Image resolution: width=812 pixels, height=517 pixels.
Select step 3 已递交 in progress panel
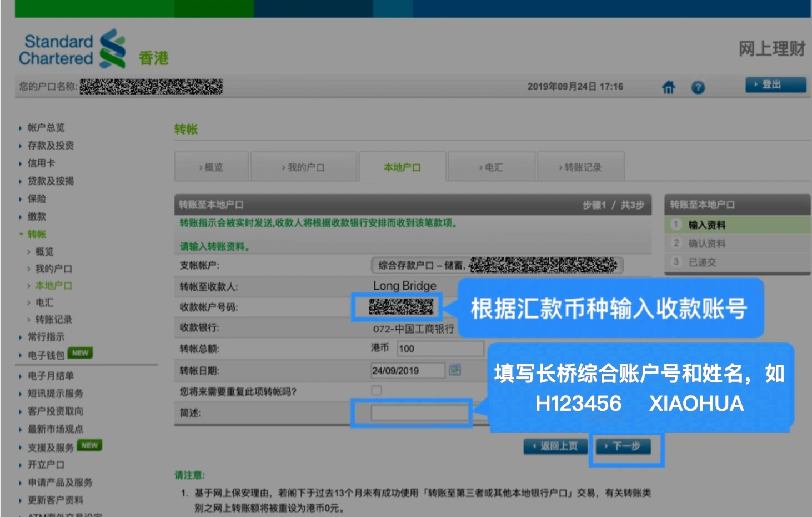click(x=738, y=262)
